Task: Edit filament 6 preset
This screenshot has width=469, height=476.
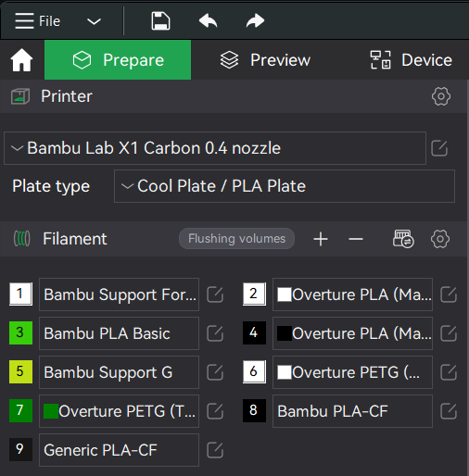Action: point(449,372)
